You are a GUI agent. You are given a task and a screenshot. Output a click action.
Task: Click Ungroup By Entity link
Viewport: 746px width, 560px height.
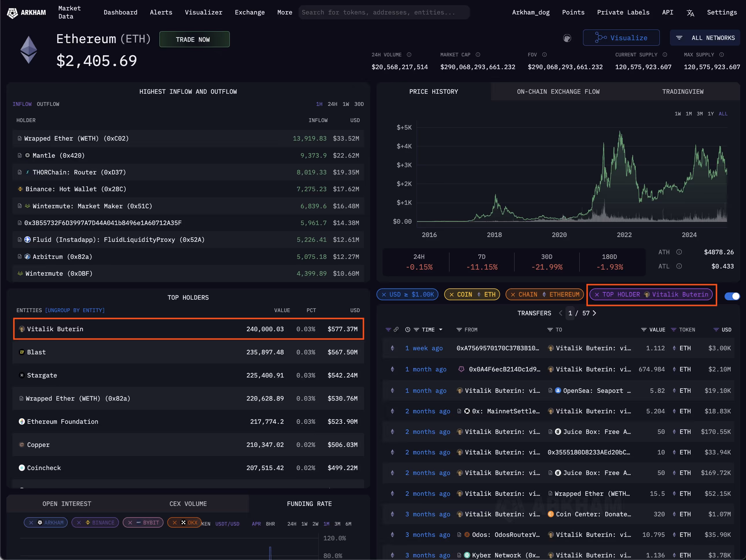coord(75,310)
